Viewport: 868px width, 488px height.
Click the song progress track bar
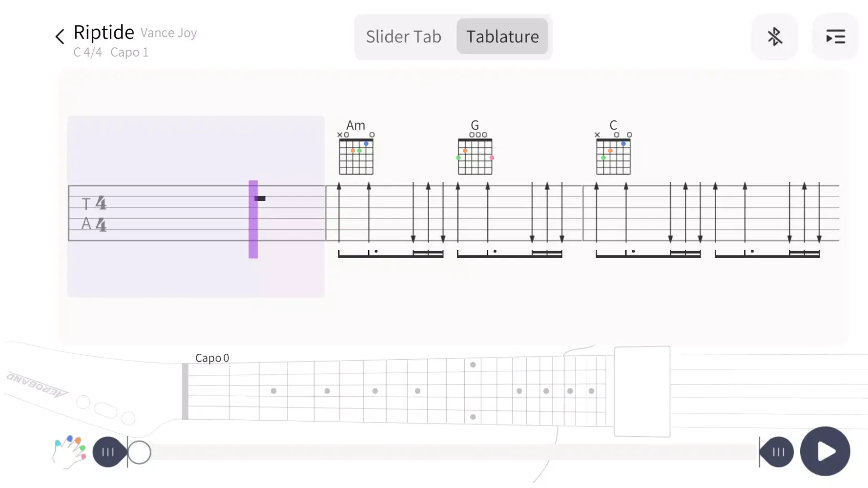pyautogui.click(x=449, y=452)
